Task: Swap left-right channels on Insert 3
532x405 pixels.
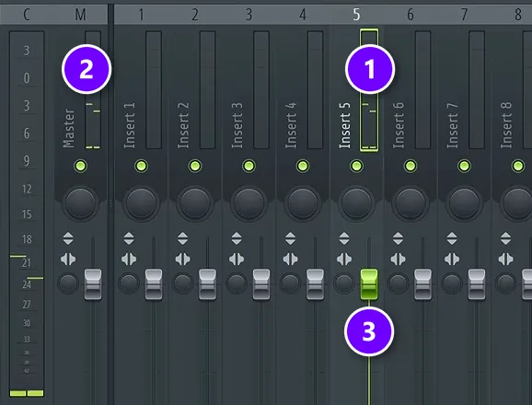Action: tap(237, 260)
